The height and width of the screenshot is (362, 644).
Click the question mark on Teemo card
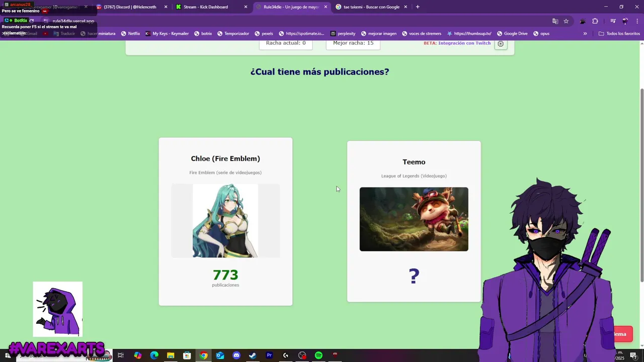(414, 277)
